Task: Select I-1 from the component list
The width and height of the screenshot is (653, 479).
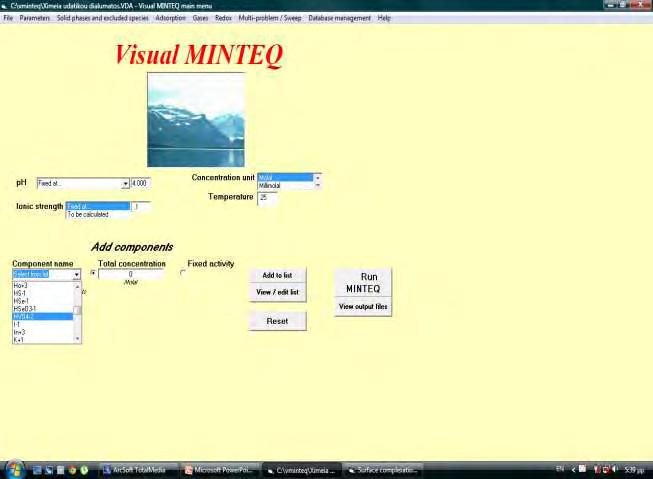Action: [43, 324]
